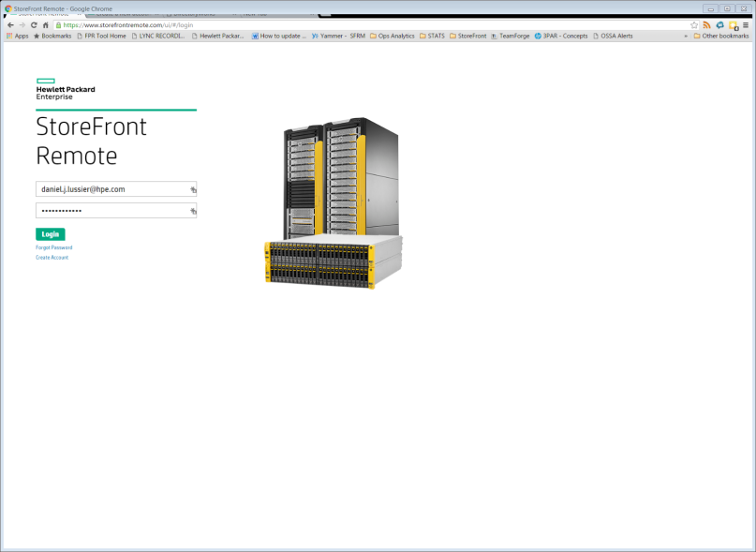Click the Apps shortcut on the bookmarks bar

[19, 36]
